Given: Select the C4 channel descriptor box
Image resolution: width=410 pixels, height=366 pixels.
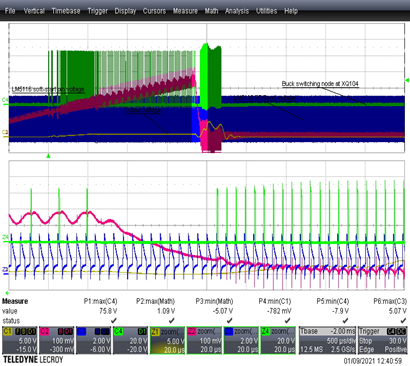Looking at the screenshot, I should [130, 340].
